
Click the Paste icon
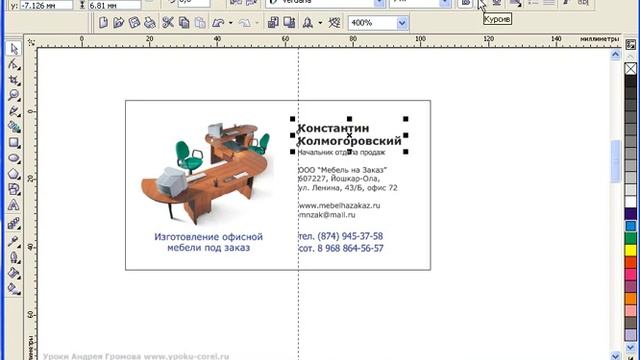pos(200,23)
